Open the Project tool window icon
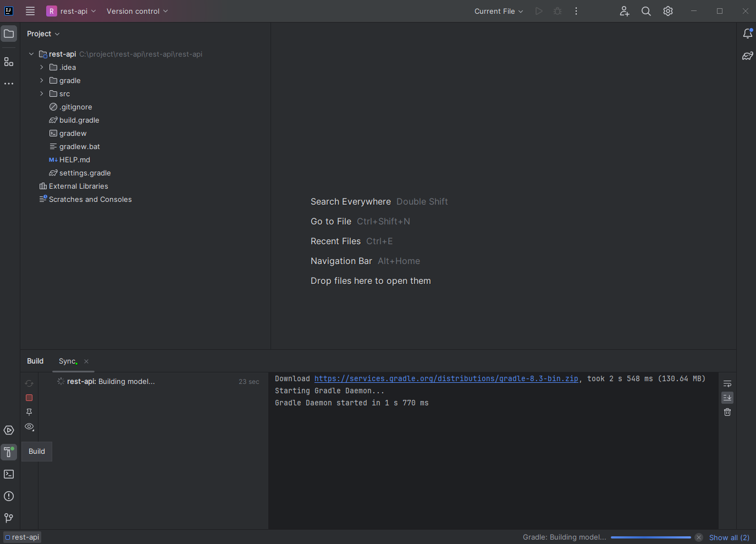This screenshot has height=544, width=756. [9, 34]
